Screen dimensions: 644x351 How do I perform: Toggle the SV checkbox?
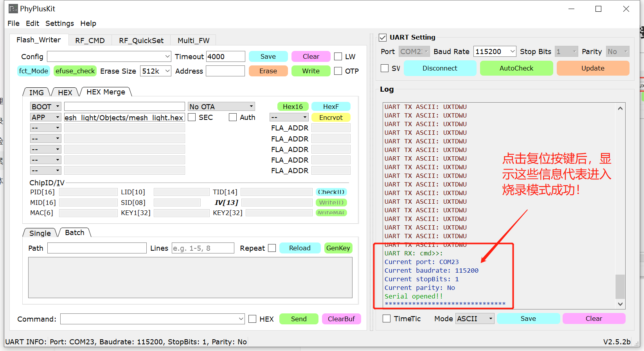(385, 68)
